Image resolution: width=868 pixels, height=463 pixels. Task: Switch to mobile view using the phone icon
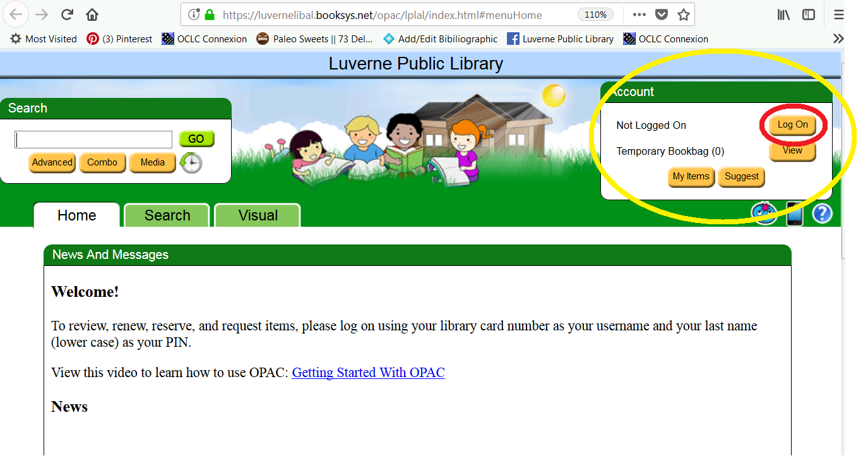(794, 213)
